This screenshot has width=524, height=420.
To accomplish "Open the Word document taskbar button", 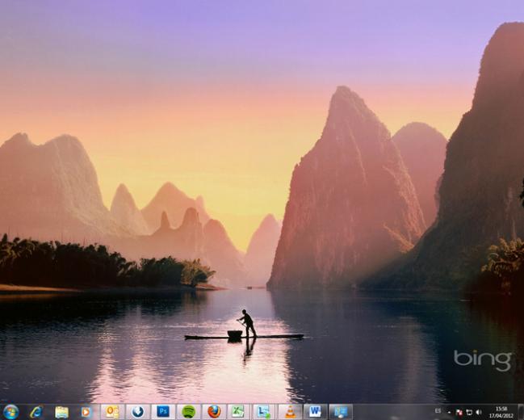I will 315,412.
